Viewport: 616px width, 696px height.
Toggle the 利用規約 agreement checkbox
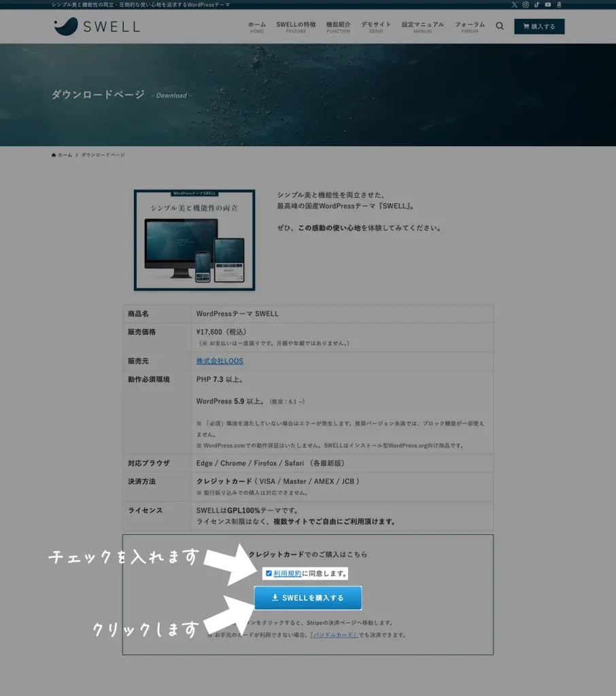pos(269,574)
